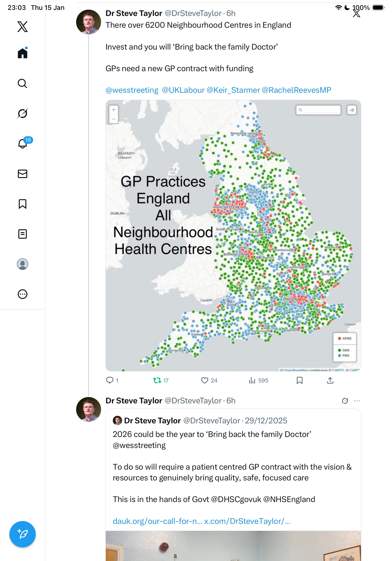
Task: Open Grok from the sidebar
Action: [x=23, y=113]
